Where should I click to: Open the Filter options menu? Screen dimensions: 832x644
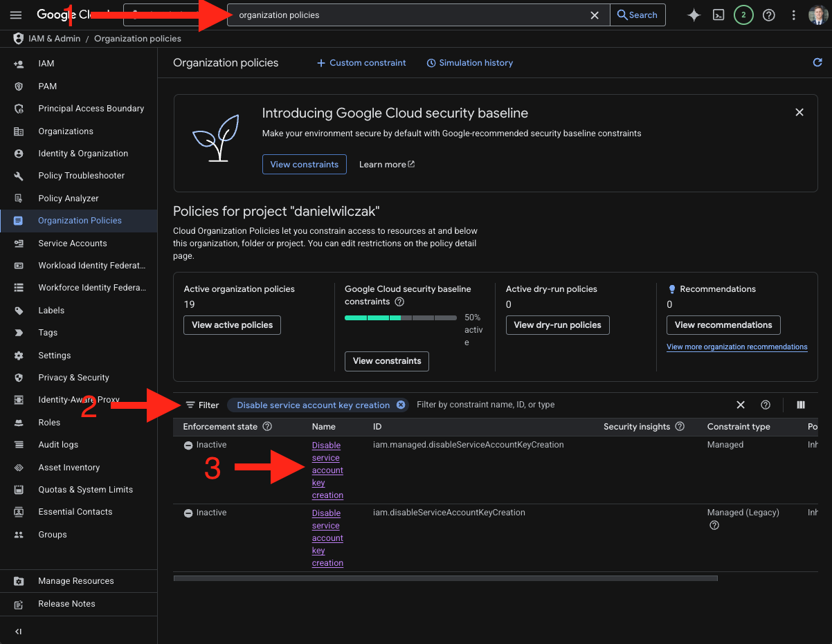[x=202, y=405]
